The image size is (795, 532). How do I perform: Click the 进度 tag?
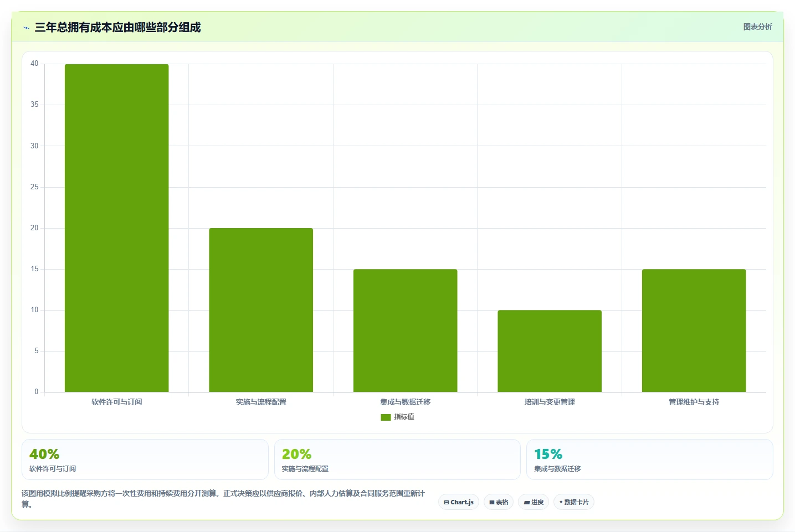(534, 502)
